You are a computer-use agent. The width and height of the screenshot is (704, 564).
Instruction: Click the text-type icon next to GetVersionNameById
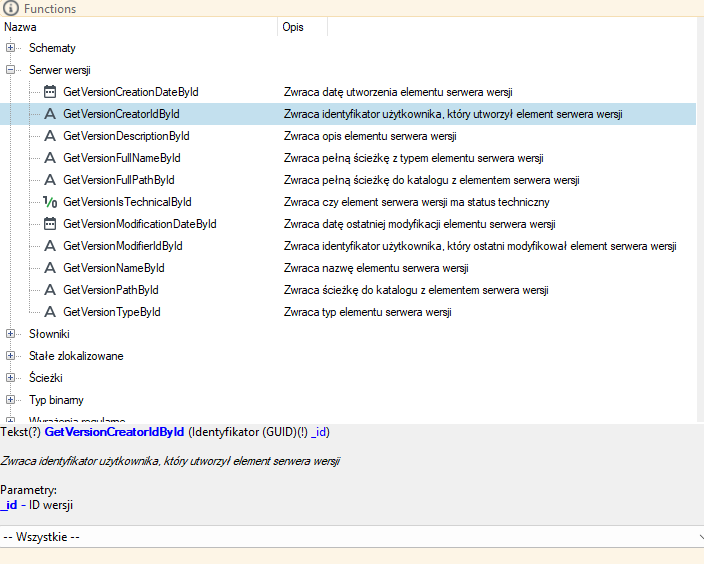(50, 268)
